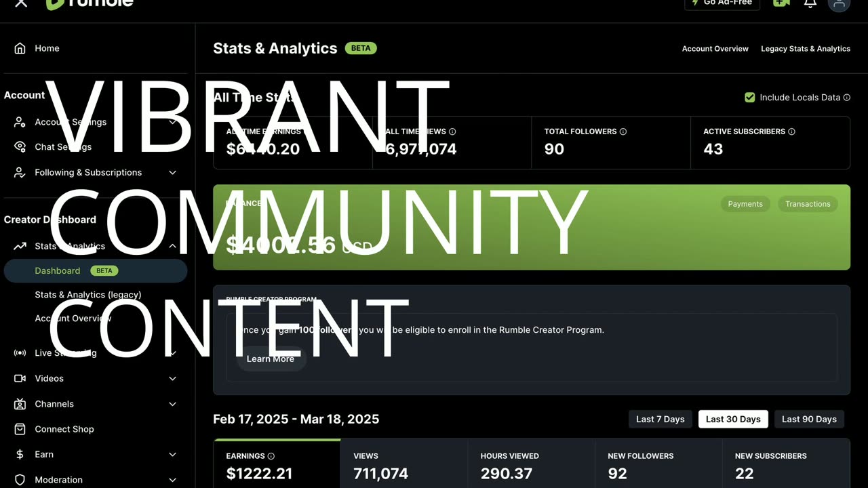This screenshot has width=868, height=488.
Task: Select the Last 90 Days range
Action: pos(809,419)
